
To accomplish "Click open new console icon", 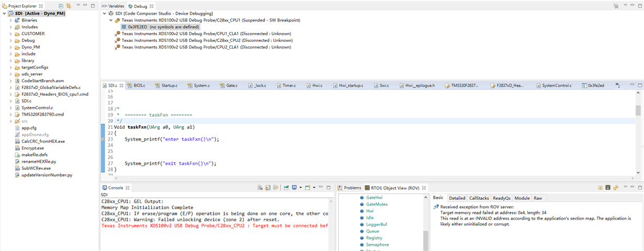I will pyautogui.click(x=307, y=188).
